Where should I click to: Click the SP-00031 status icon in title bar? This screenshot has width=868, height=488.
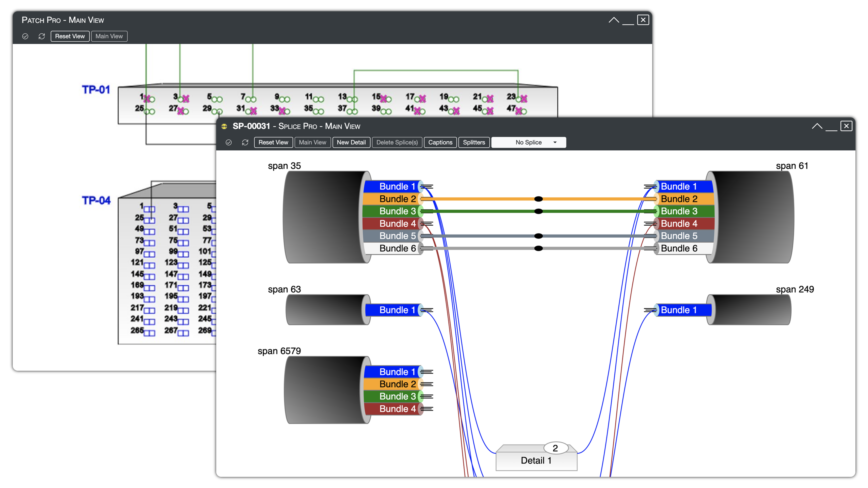(224, 126)
